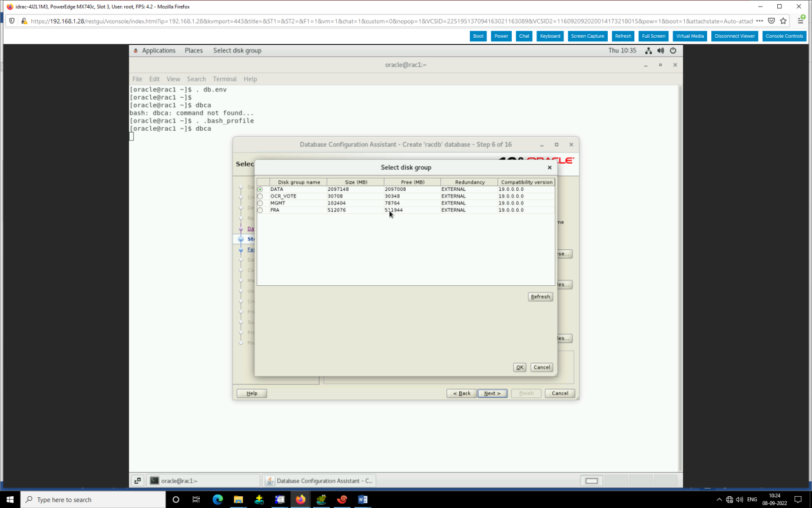Go Back in the DBCA wizard
The height and width of the screenshot is (508, 812).
coord(461,393)
